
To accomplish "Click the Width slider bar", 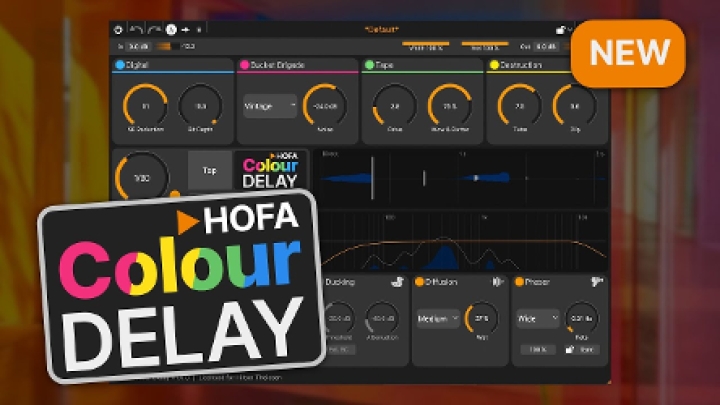I will click(x=426, y=44).
